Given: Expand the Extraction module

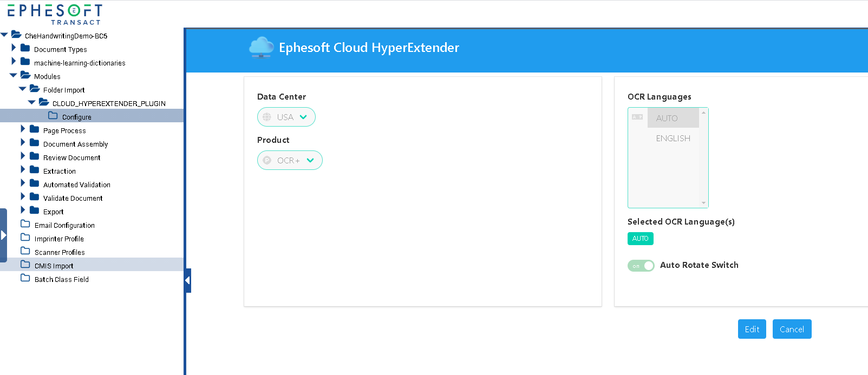Looking at the screenshot, I should (23, 170).
